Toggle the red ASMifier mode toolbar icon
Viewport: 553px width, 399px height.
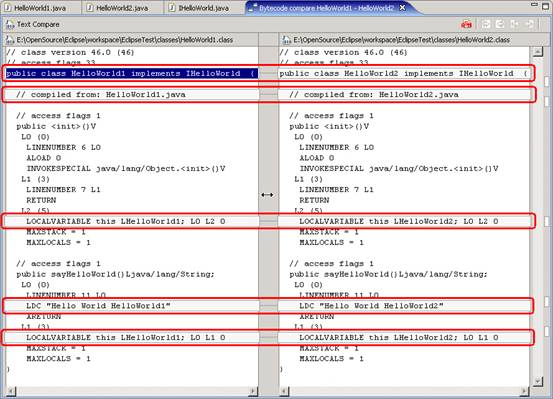pyautogui.click(x=466, y=24)
